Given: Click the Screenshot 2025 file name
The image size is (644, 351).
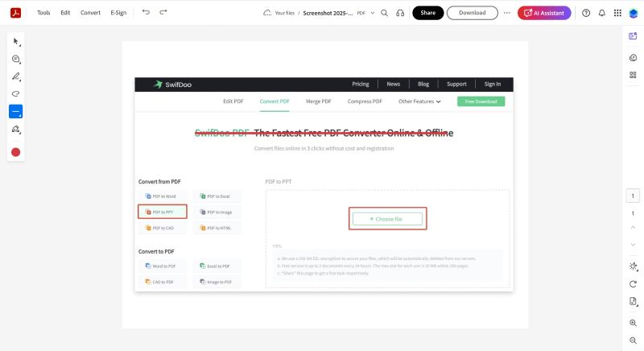Looking at the screenshot, I should [x=328, y=13].
